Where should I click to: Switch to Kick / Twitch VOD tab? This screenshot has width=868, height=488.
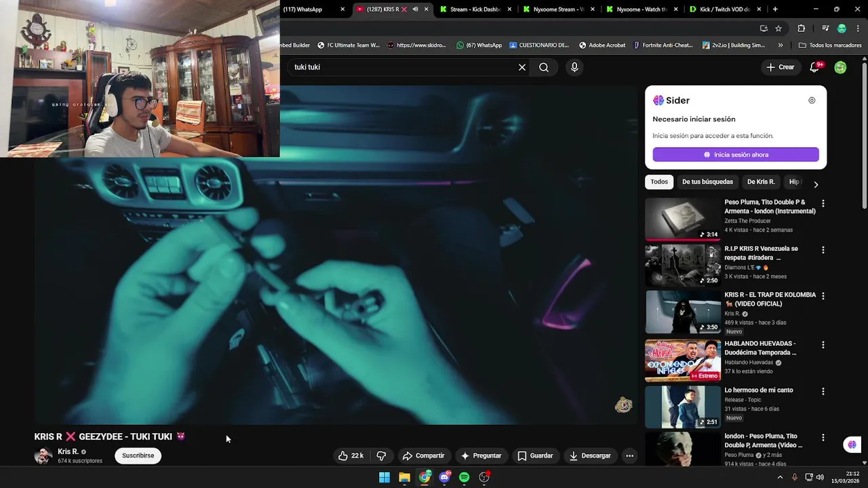pyautogui.click(x=724, y=9)
